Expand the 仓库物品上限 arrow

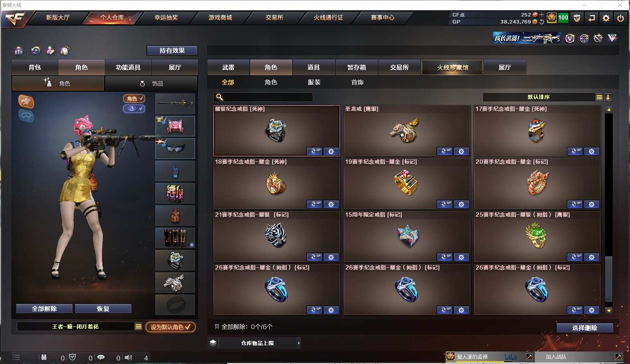pyautogui.click(x=299, y=343)
